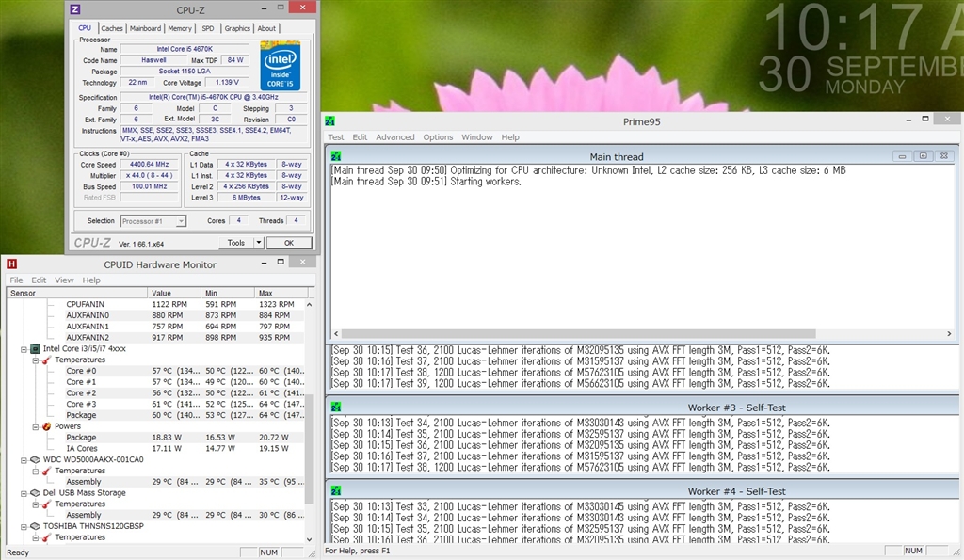Click the Tools button in CPU-Z
Image resolution: width=964 pixels, height=560 pixels.
[x=236, y=243]
